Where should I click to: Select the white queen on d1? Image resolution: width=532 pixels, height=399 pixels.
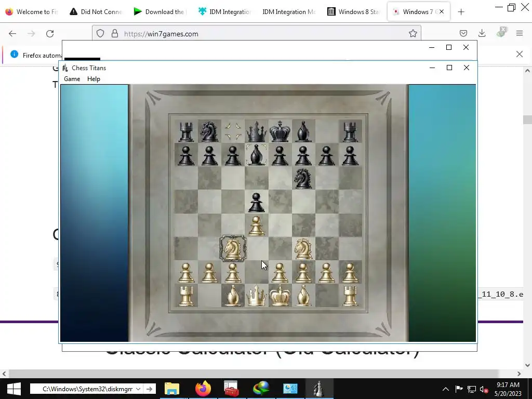click(x=257, y=296)
